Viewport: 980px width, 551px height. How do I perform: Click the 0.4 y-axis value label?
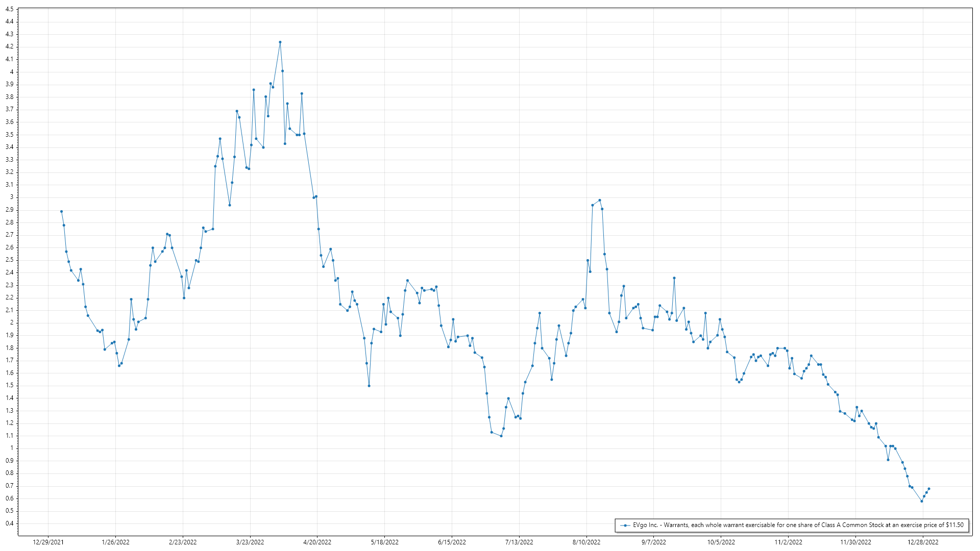coord(10,523)
